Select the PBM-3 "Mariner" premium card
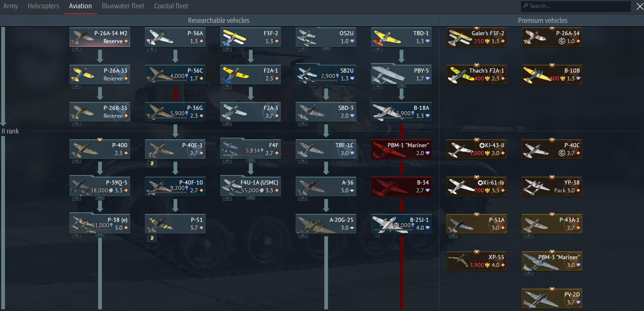The image size is (644, 311). click(x=552, y=261)
